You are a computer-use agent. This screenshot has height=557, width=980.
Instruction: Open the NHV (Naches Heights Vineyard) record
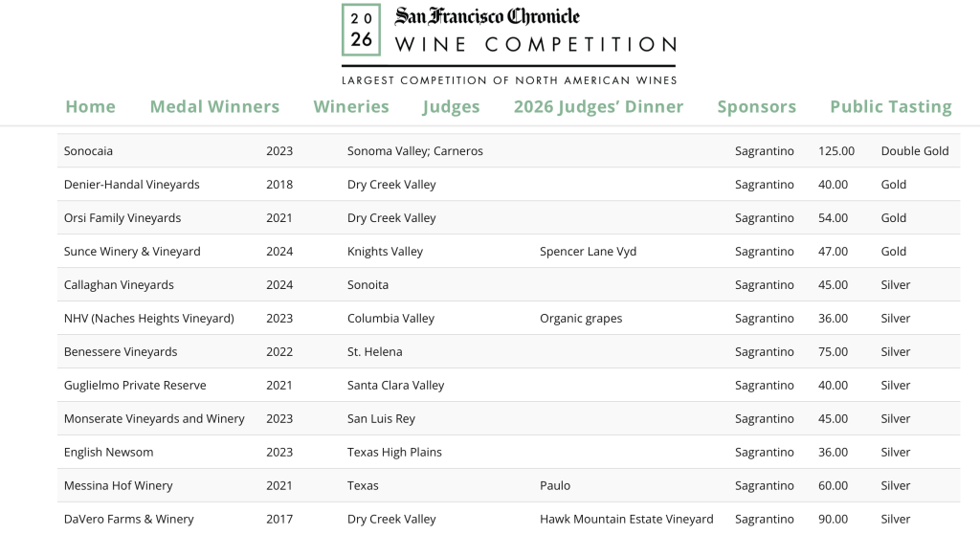click(x=149, y=318)
